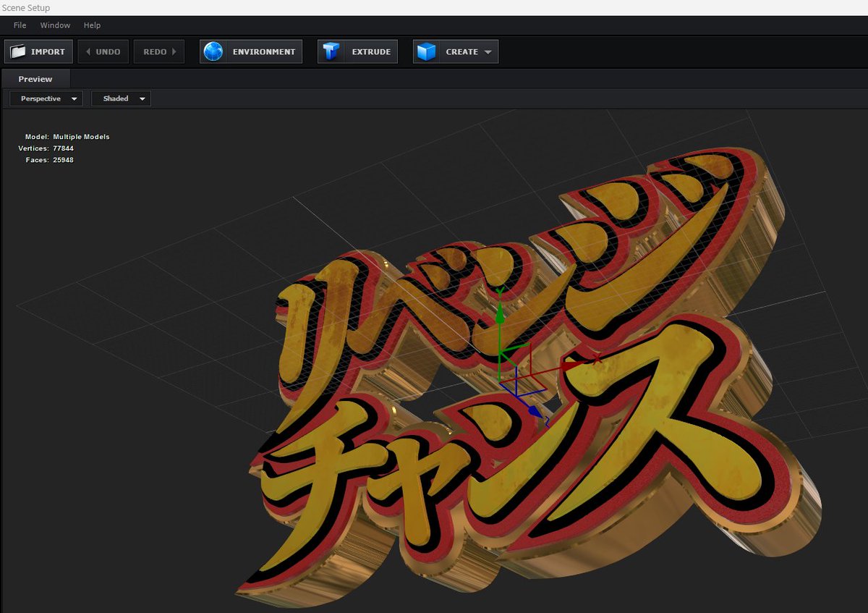This screenshot has width=868, height=613.
Task: Open the Window menu
Action: coord(55,25)
